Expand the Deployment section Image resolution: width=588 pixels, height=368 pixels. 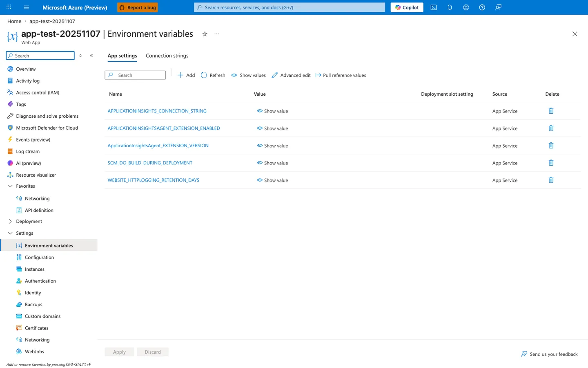click(x=10, y=221)
